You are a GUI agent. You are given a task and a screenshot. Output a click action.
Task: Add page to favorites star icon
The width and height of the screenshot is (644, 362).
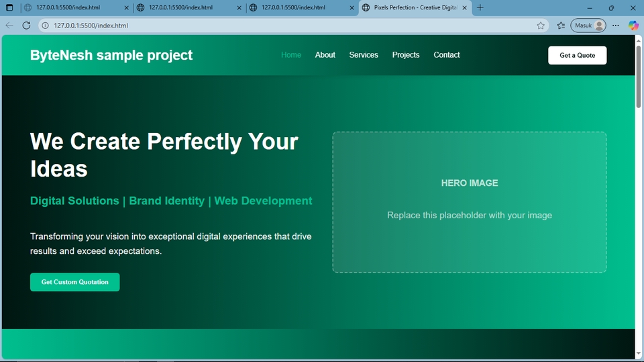(541, 26)
